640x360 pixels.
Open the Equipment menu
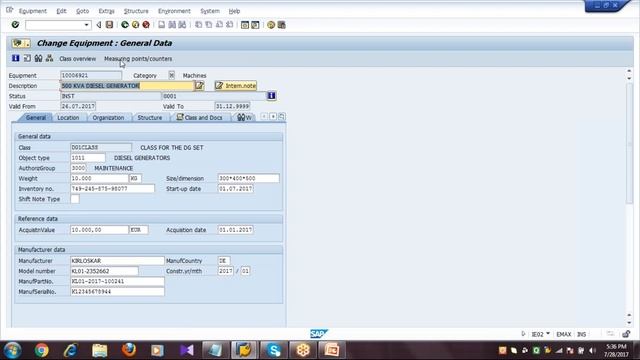tap(33, 11)
